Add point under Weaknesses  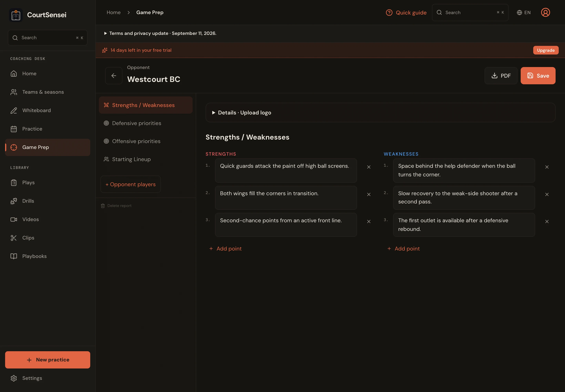404,249
